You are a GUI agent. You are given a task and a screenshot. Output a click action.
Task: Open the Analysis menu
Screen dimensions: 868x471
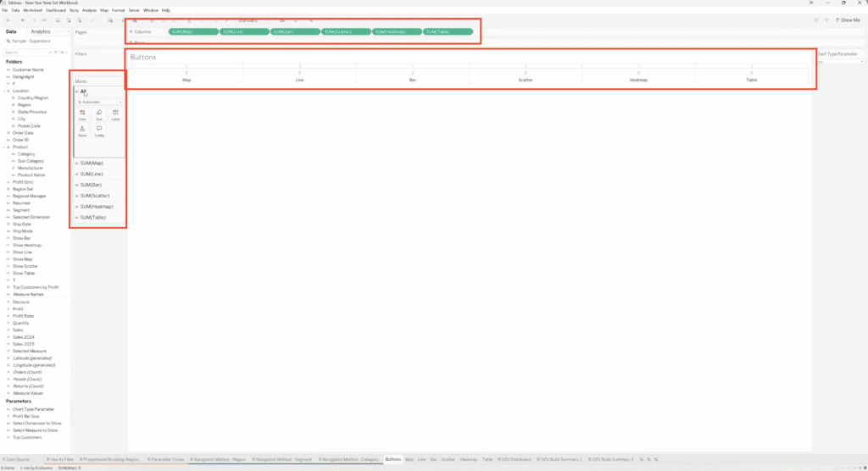90,9
